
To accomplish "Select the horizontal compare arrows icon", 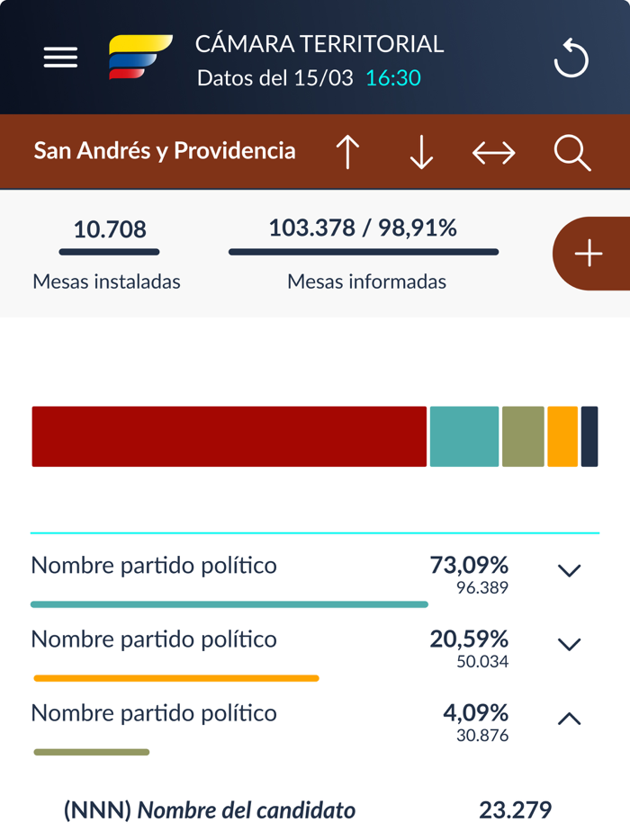I will (493, 152).
